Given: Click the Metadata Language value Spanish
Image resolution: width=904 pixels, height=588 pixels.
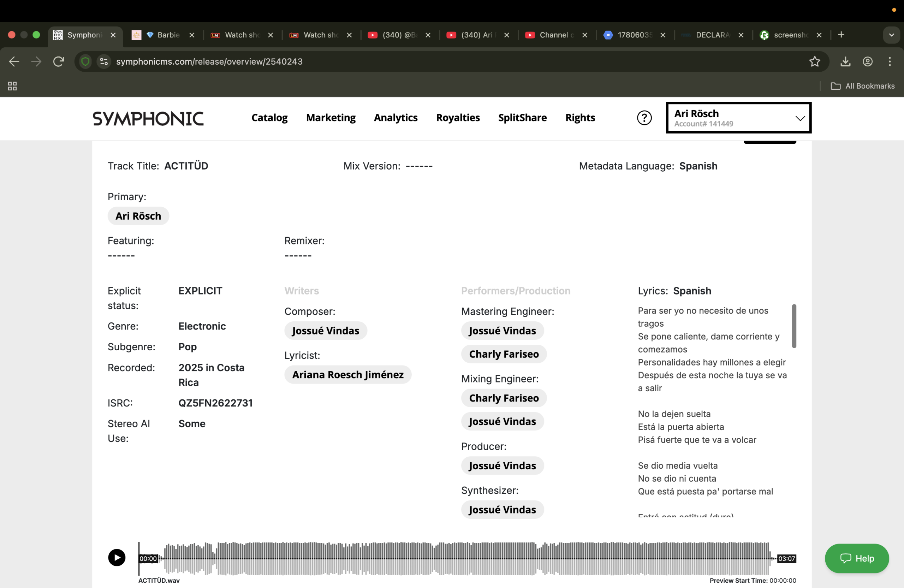Looking at the screenshot, I should pyautogui.click(x=698, y=166).
